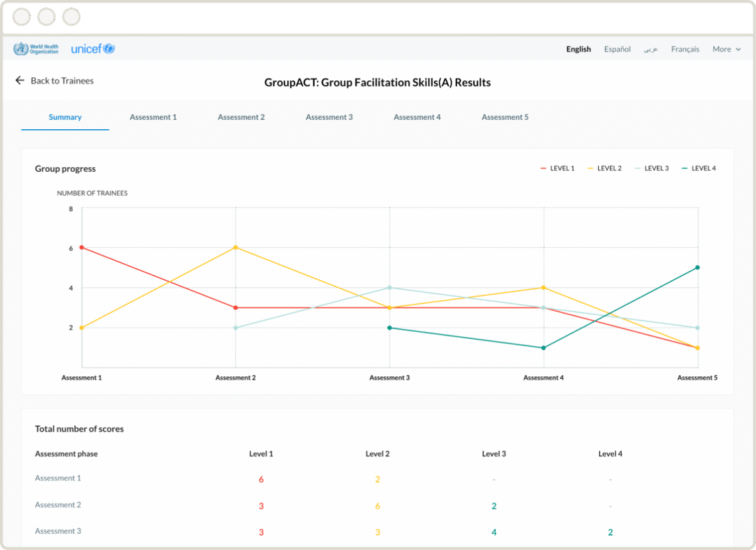
Task: Switch language to Français
Action: click(x=685, y=49)
